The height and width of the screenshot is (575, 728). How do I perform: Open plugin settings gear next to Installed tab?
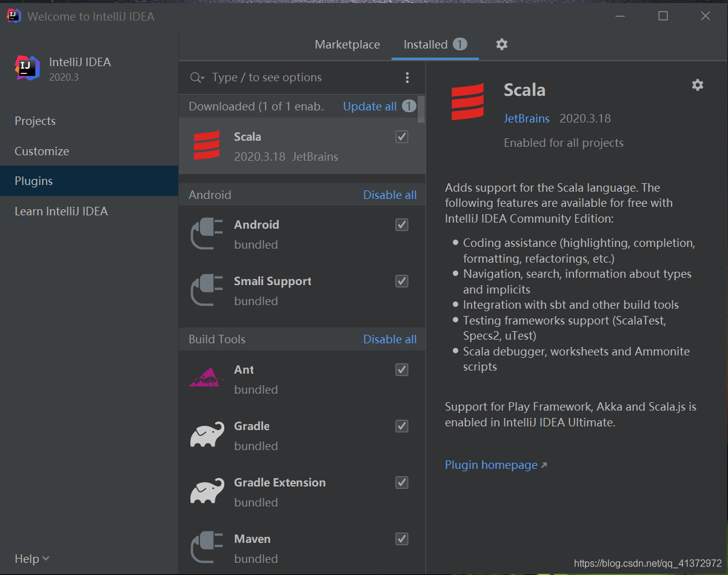pos(502,44)
